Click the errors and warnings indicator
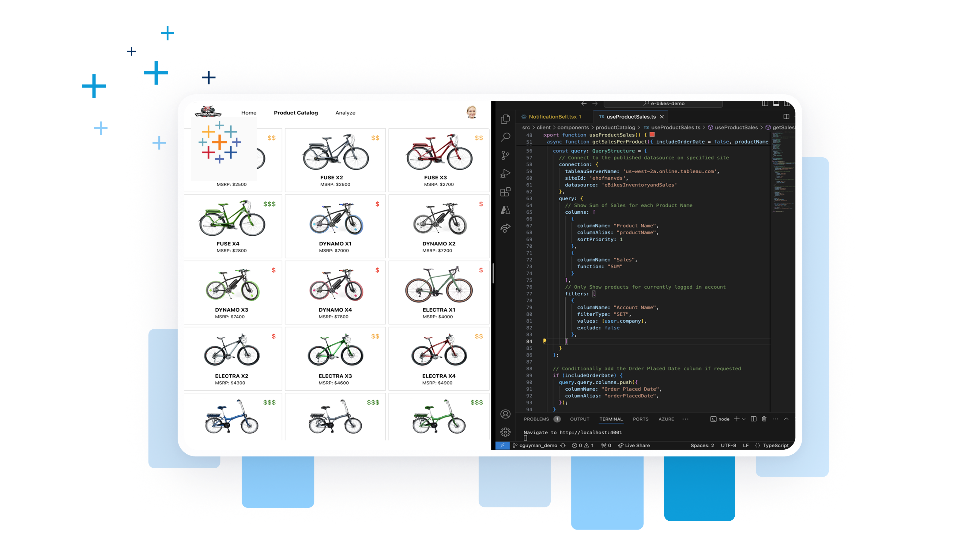This screenshot has width=980, height=551. [x=582, y=445]
